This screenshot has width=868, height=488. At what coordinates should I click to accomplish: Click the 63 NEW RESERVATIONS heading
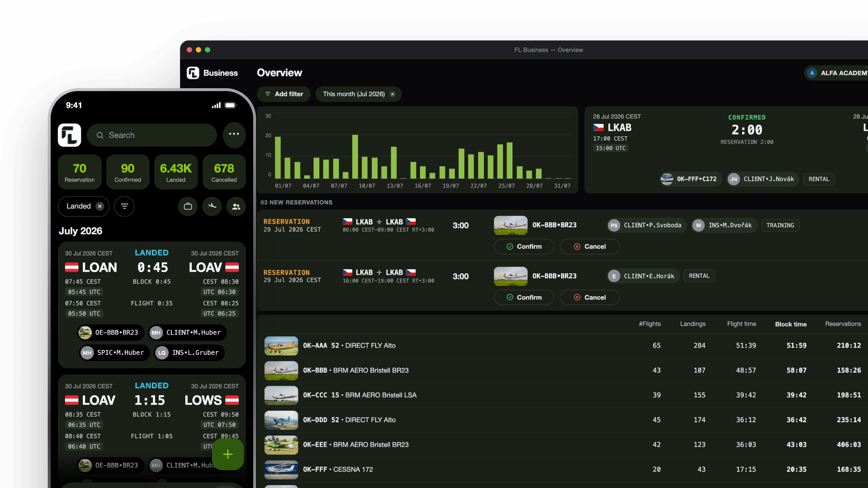[296, 202]
